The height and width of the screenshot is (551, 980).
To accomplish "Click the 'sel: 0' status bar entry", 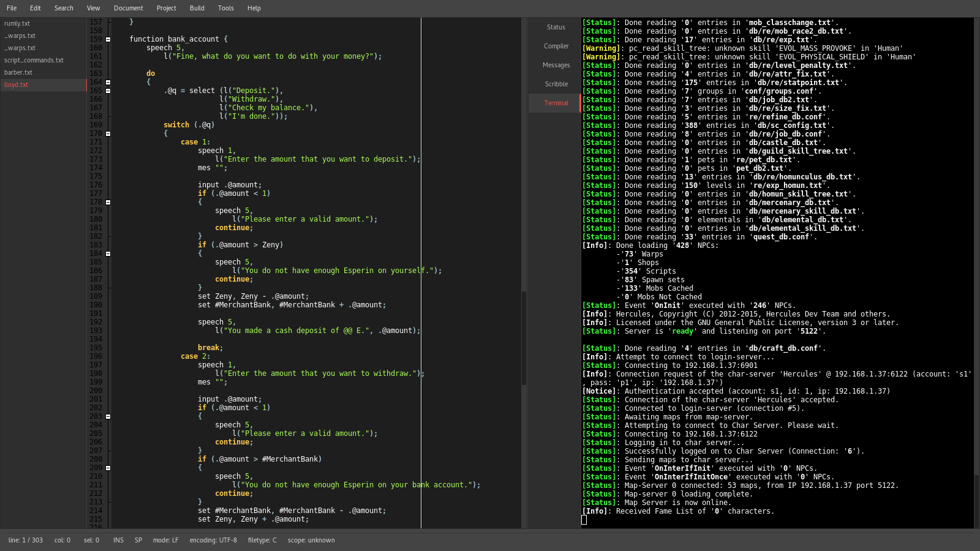I will pyautogui.click(x=91, y=540).
